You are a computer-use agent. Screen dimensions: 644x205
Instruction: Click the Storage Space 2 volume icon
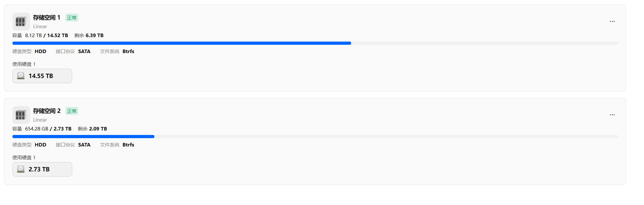tap(21, 115)
